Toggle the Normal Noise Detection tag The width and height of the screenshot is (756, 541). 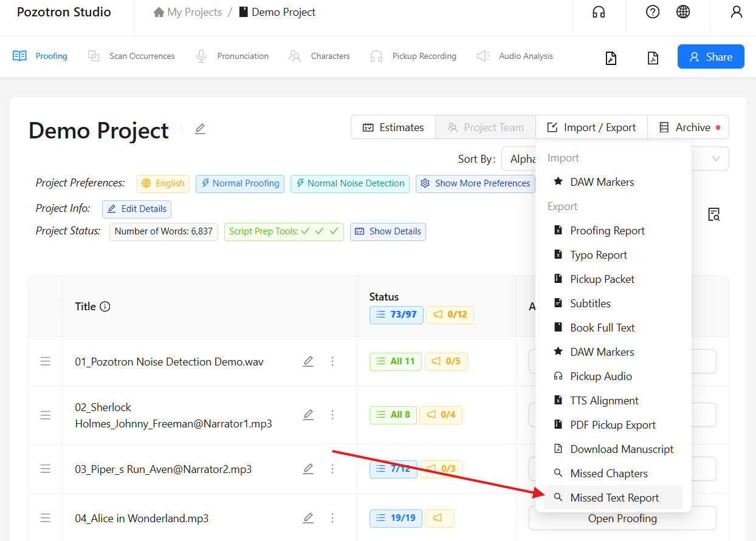(349, 183)
